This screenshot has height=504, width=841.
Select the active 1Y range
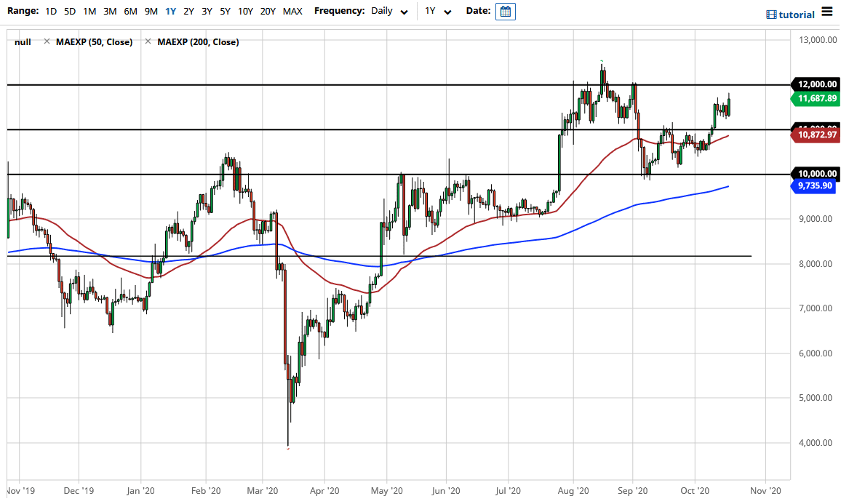[170, 11]
